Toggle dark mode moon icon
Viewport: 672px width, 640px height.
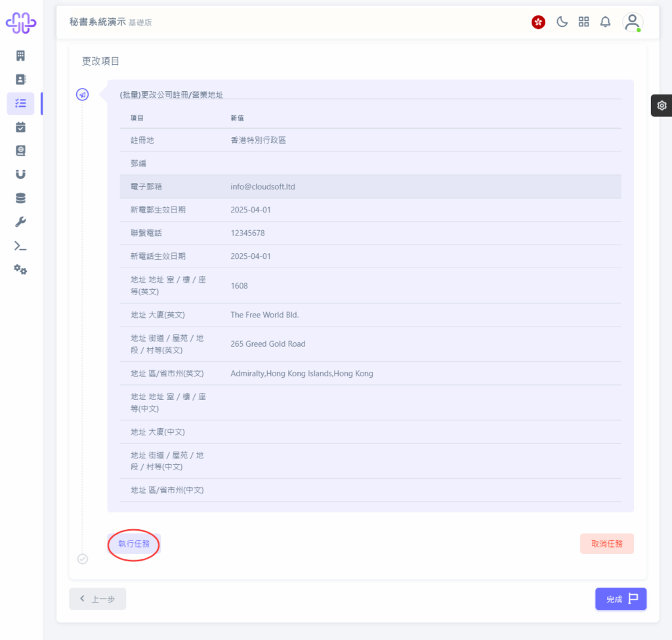[562, 22]
